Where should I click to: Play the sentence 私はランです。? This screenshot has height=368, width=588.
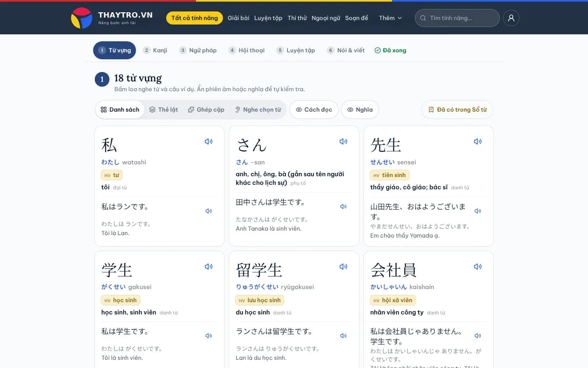coord(209,211)
